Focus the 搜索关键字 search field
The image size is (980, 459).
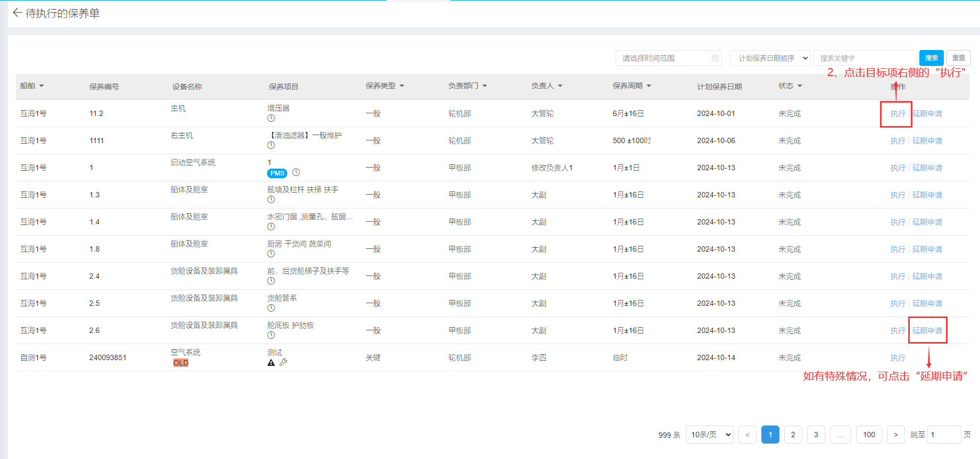point(865,58)
